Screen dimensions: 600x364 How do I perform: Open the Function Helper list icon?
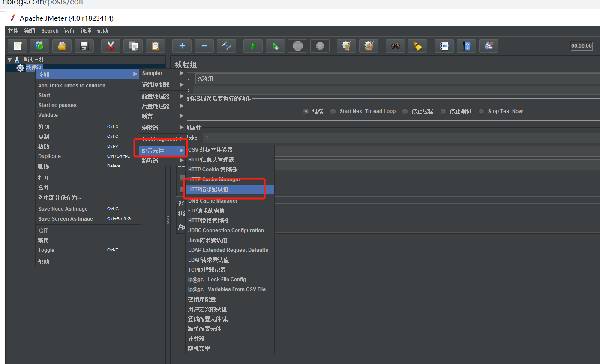444,46
